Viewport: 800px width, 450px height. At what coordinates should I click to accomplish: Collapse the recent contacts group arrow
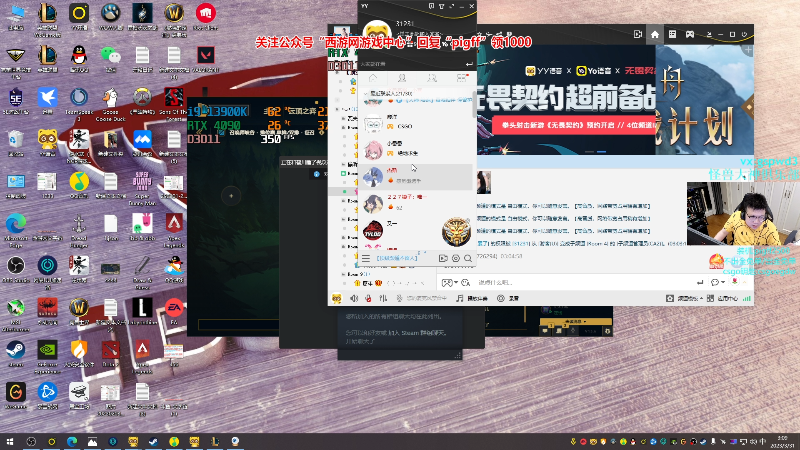[365, 94]
